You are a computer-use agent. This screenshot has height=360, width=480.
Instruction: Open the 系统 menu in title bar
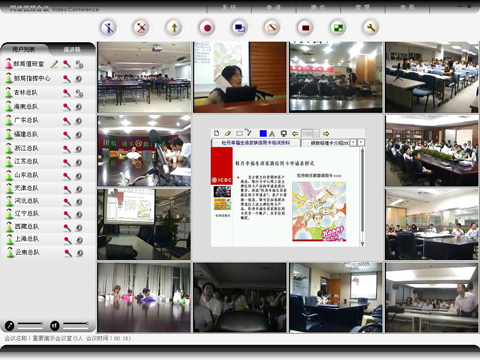(229, 7)
